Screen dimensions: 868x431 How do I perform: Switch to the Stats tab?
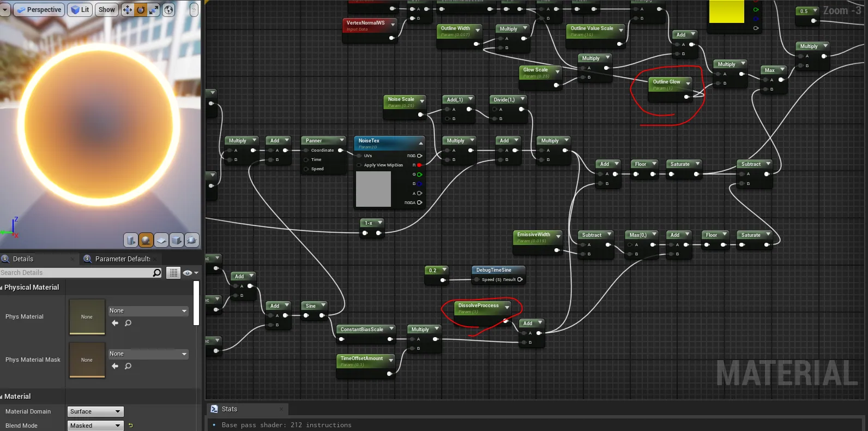[x=229, y=409]
